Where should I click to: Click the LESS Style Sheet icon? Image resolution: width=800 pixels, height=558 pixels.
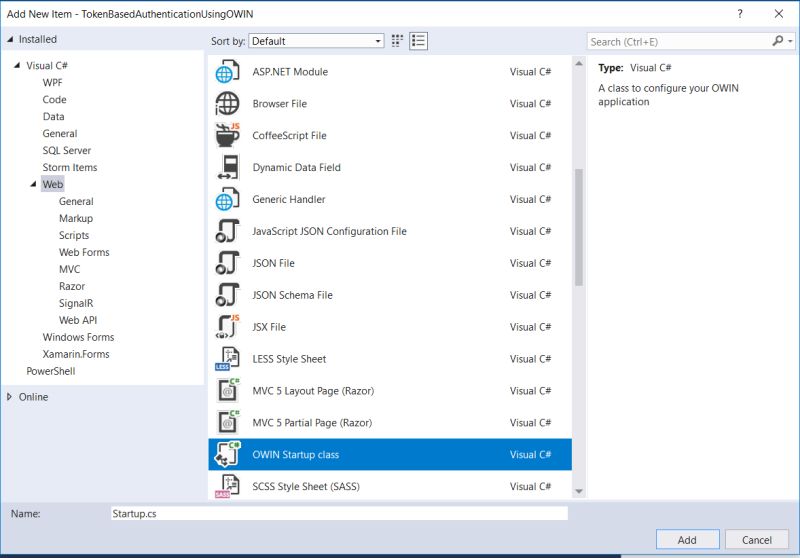[x=227, y=359]
